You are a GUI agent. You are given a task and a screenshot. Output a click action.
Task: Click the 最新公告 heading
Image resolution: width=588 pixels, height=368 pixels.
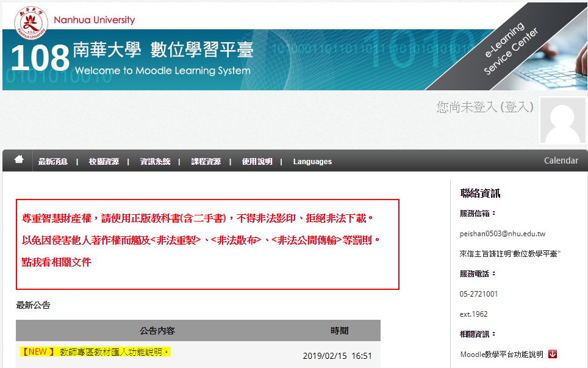tap(33, 305)
